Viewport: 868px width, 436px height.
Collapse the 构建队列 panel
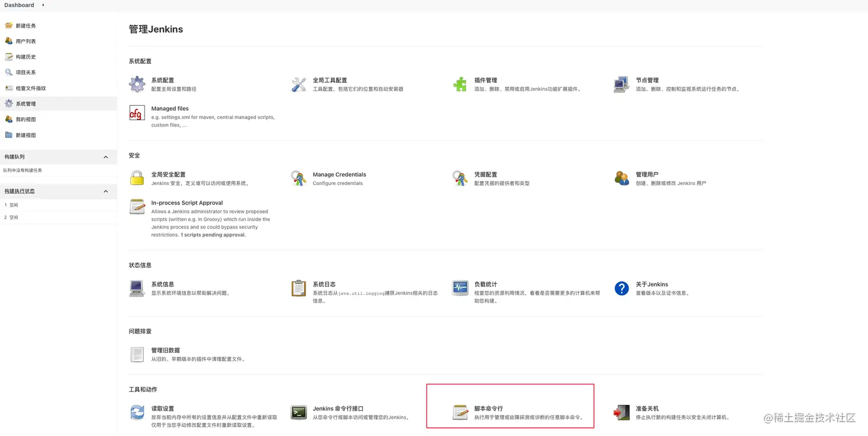coord(106,157)
